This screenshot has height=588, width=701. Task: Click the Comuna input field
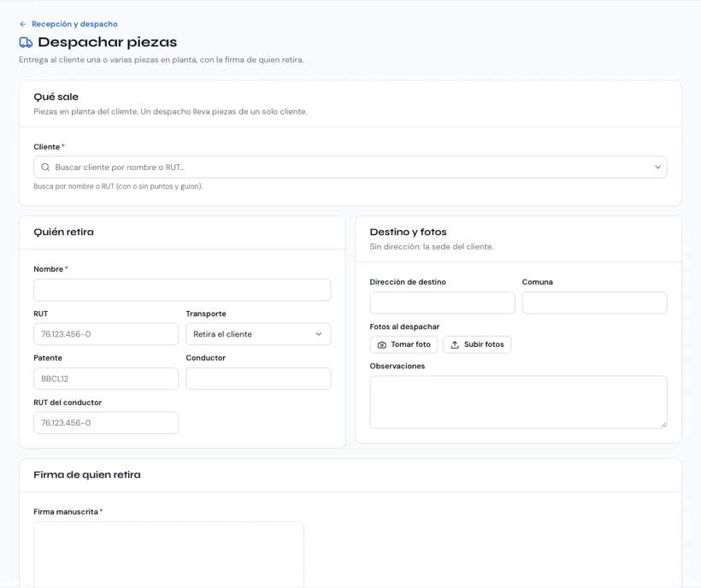pos(595,303)
